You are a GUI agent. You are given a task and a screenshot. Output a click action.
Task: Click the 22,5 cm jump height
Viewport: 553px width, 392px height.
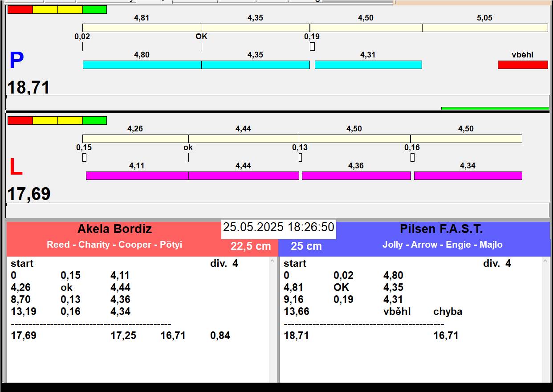point(251,246)
